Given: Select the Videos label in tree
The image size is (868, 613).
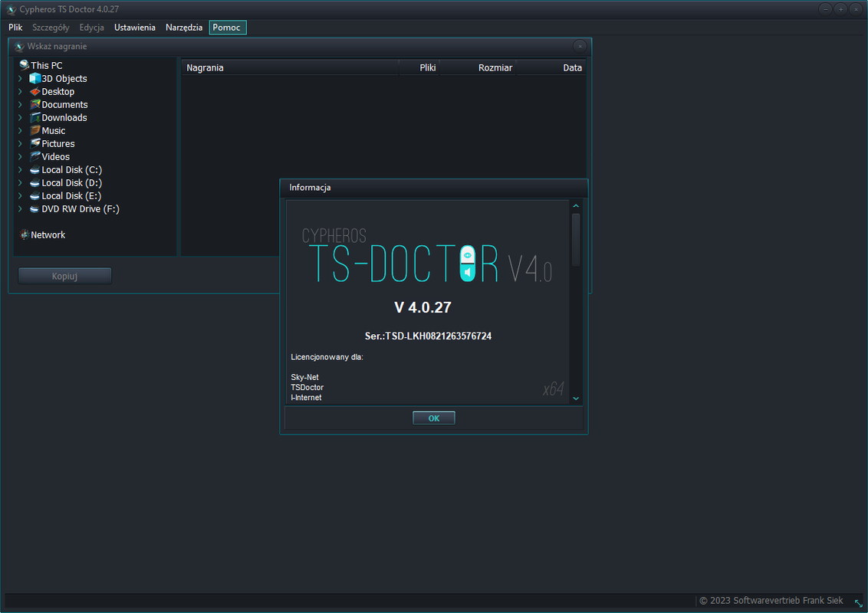Looking at the screenshot, I should tap(56, 156).
